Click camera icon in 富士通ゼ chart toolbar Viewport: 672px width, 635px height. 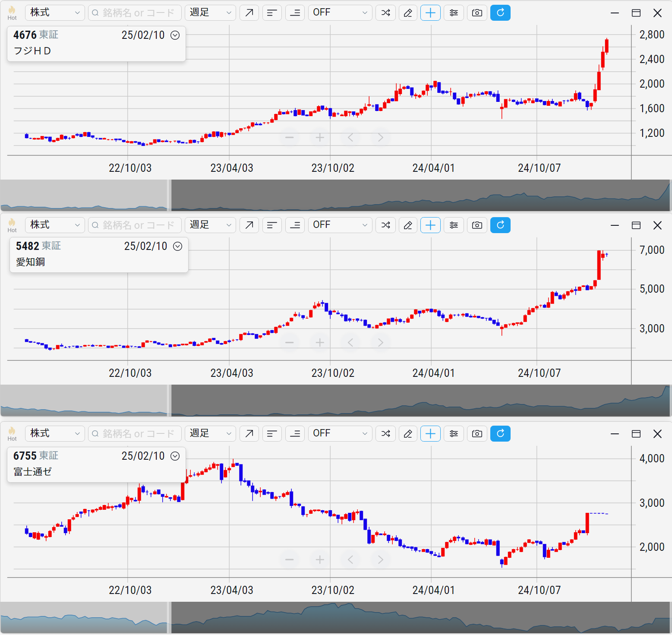coord(477,433)
